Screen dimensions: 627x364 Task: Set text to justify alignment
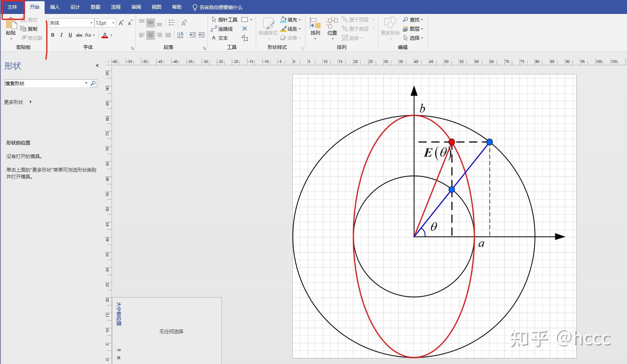(168, 35)
